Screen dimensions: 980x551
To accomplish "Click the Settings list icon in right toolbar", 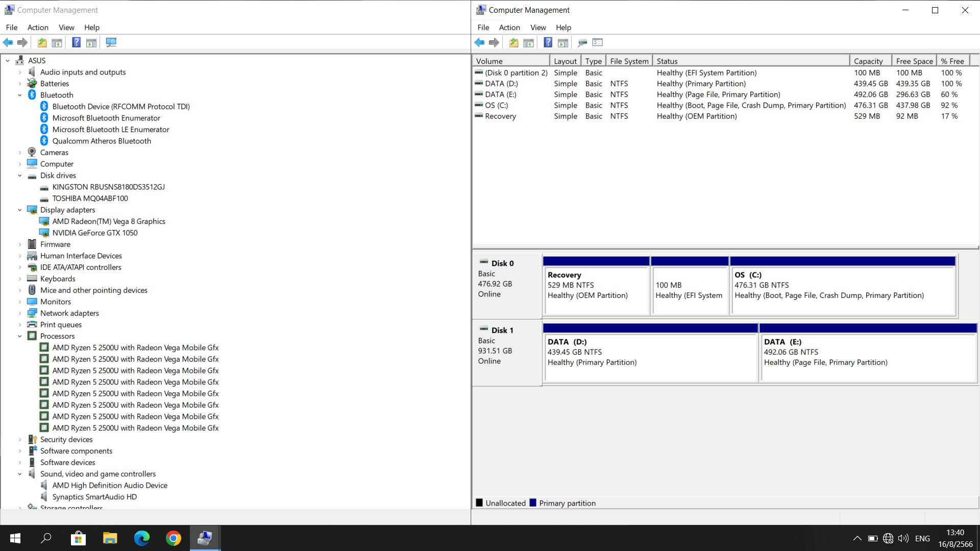I will [x=598, y=42].
